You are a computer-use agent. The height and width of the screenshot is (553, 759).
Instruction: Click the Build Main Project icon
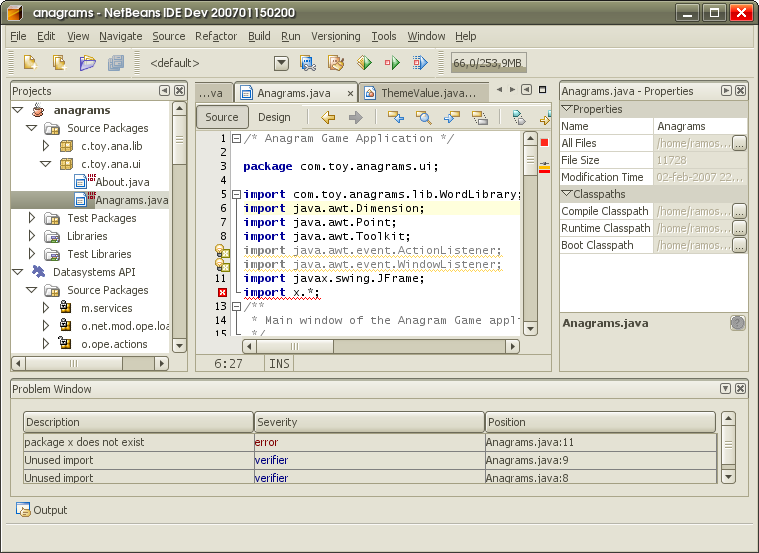pyautogui.click(x=308, y=63)
